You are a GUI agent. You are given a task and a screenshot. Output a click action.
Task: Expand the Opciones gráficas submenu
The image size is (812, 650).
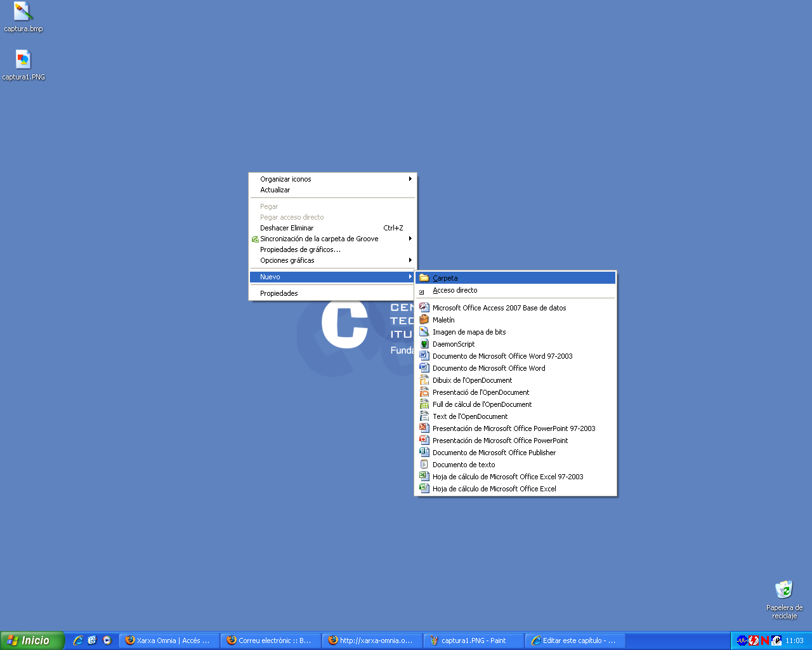(332, 260)
